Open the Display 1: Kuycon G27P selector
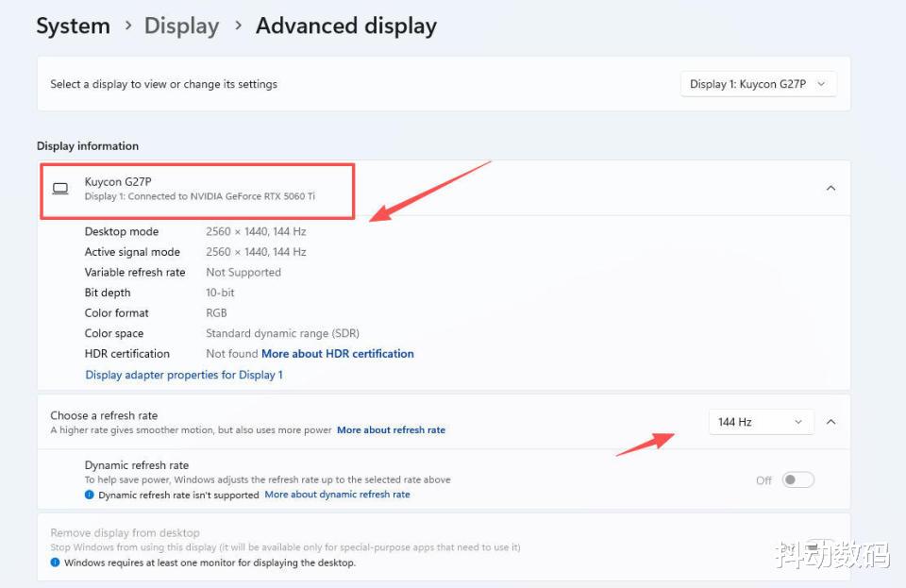This screenshot has height=588, width=906. pyautogui.click(x=758, y=84)
